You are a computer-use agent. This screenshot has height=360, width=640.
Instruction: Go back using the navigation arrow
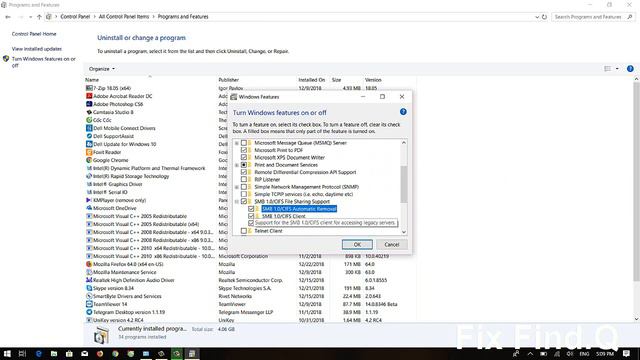(8, 17)
